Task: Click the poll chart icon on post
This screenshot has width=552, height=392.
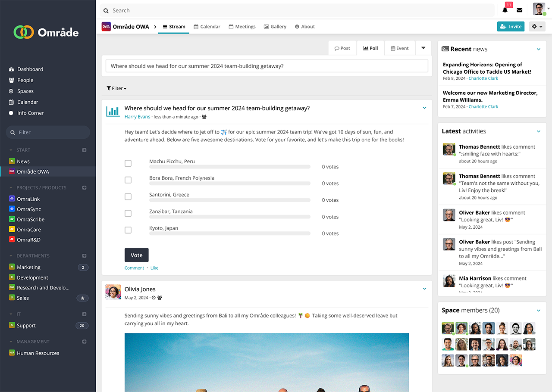Action: point(113,112)
